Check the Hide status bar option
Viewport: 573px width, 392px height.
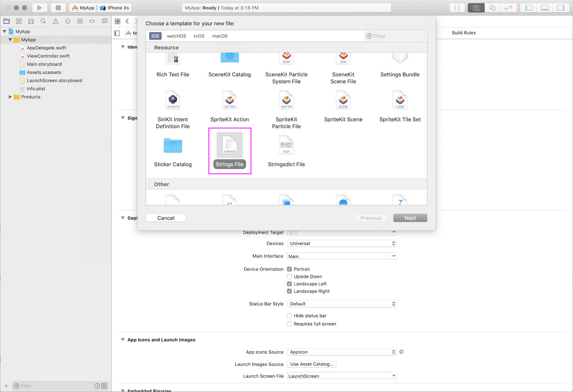pos(289,316)
